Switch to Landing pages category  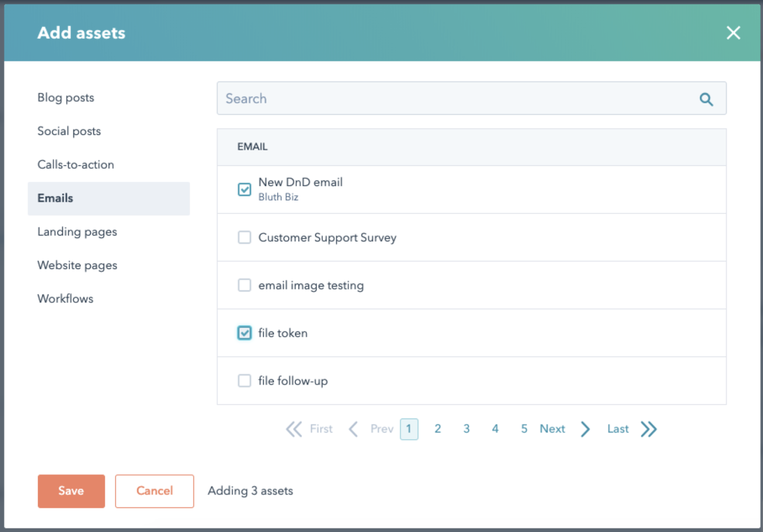(77, 232)
